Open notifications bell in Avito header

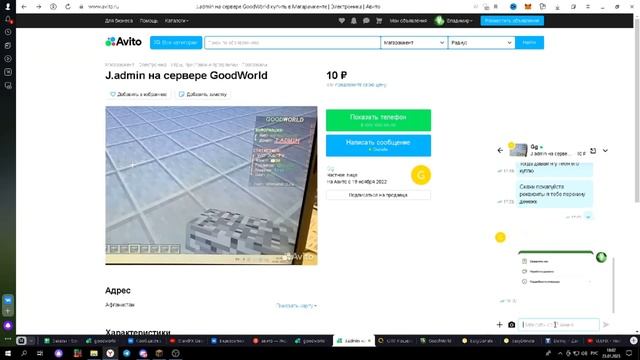tap(353, 20)
